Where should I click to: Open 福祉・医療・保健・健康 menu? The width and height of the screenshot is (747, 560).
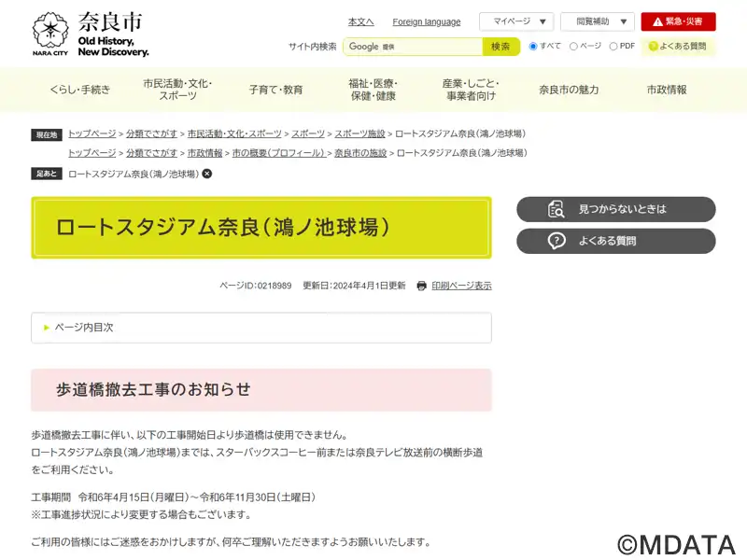(373, 90)
